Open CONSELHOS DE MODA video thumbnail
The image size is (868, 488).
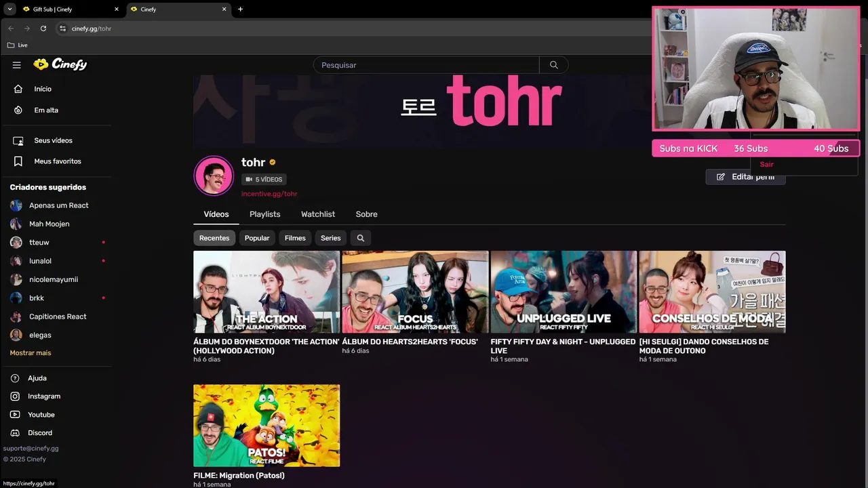point(712,292)
